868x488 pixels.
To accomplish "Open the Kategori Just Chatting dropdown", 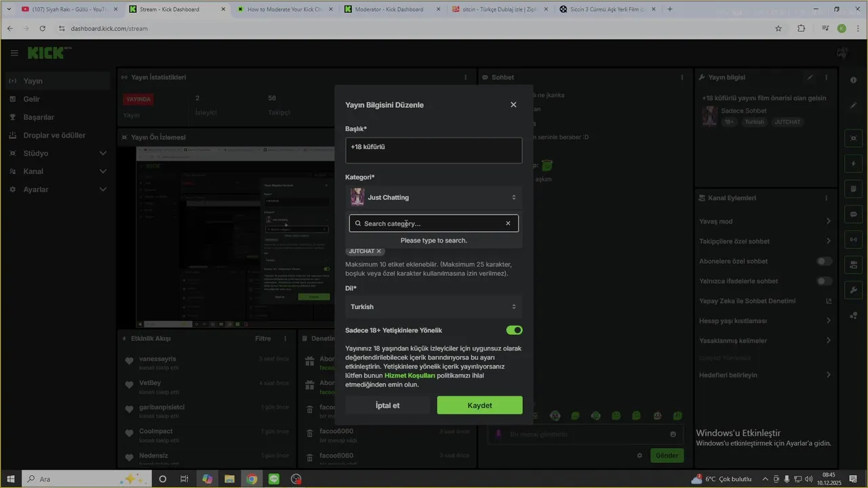I will point(433,197).
